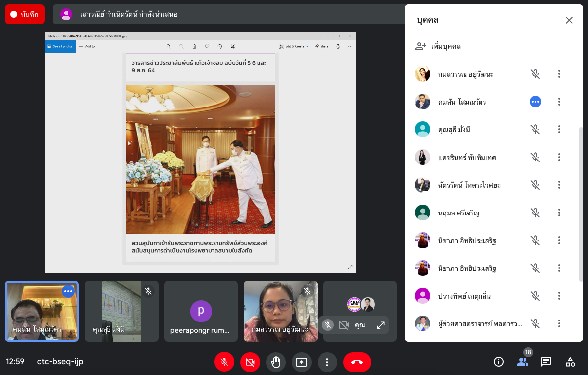Open the activities icon

point(570,362)
